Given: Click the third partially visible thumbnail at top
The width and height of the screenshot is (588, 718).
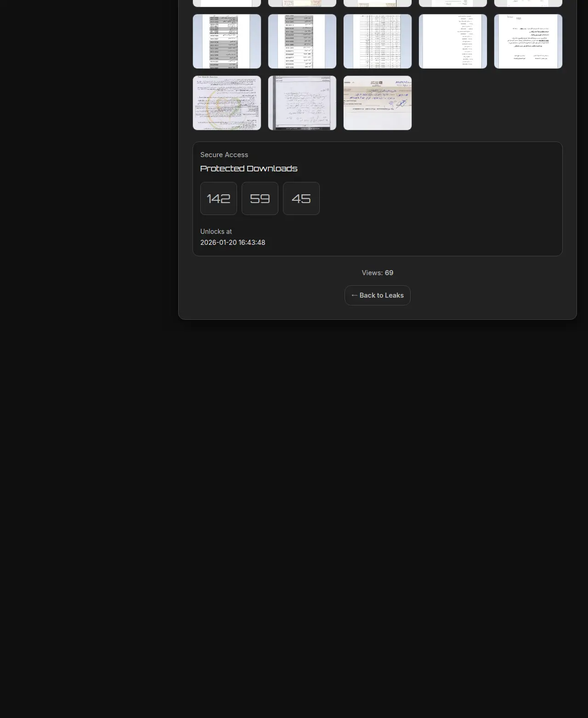Looking at the screenshot, I should coord(378,3).
